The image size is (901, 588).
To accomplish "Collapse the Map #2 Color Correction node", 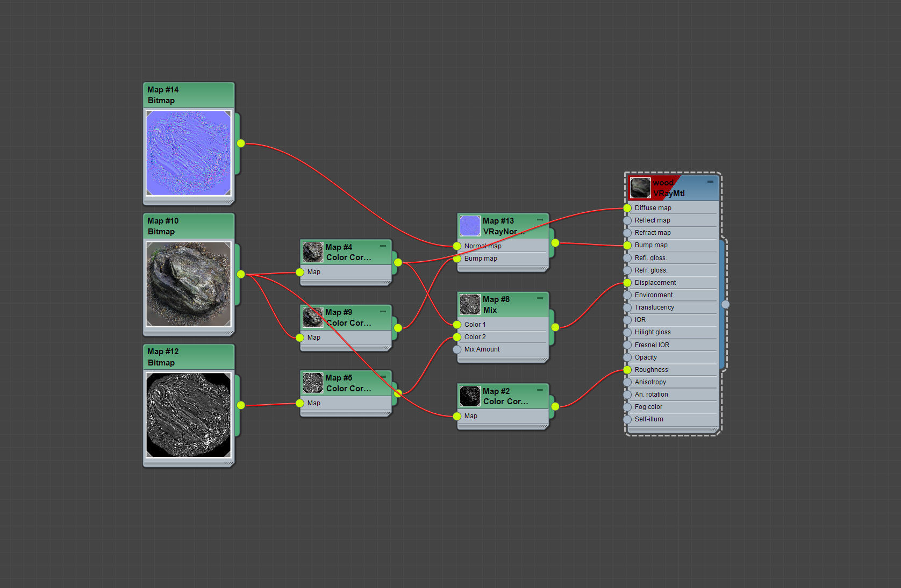I will [540, 390].
